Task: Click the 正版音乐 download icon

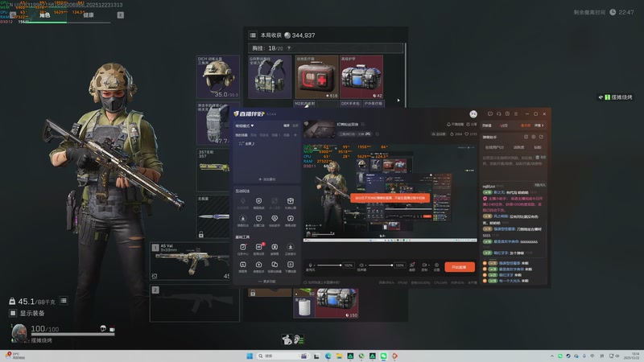Action: click(x=291, y=249)
